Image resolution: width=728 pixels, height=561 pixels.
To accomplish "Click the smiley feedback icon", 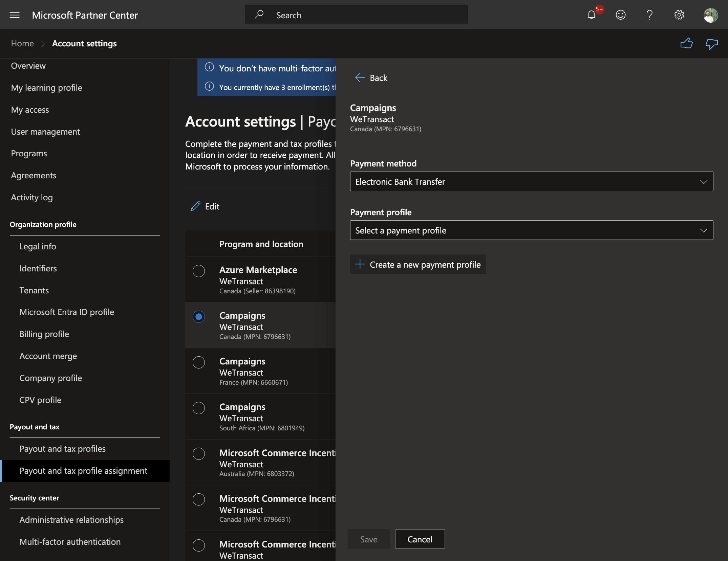I will 620,15.
